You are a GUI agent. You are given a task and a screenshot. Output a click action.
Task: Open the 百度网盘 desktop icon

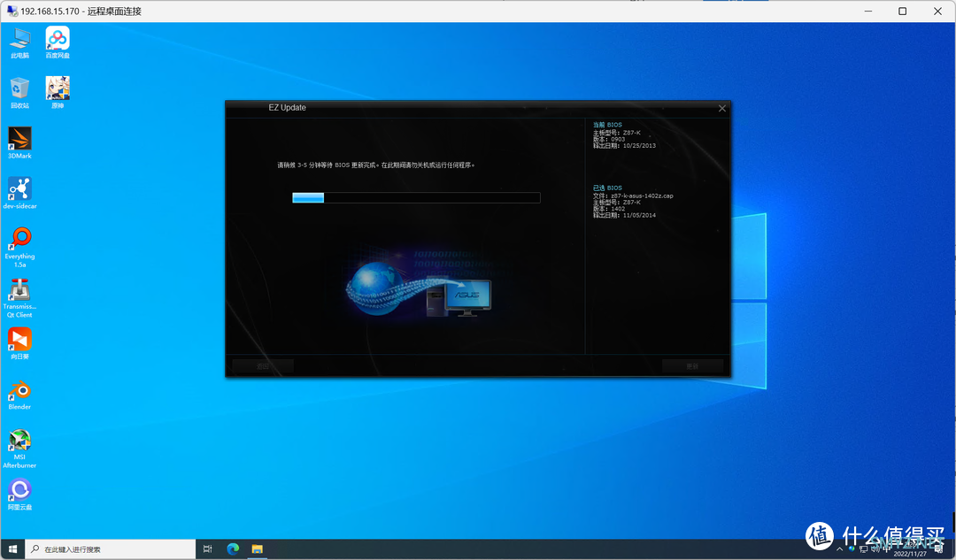[x=58, y=42]
